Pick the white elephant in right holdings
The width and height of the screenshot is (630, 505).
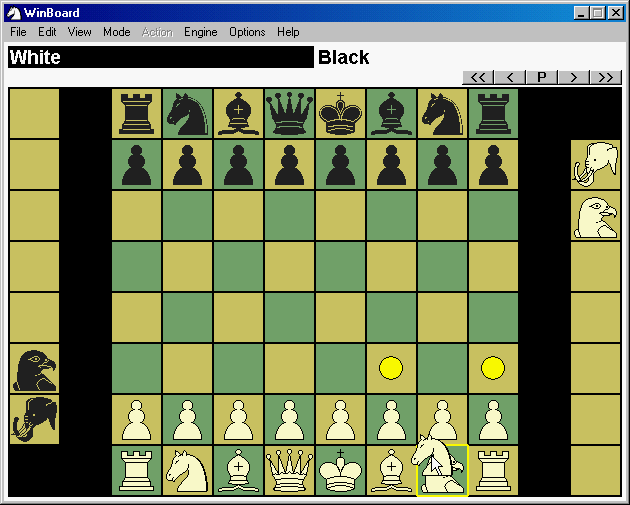pos(595,165)
